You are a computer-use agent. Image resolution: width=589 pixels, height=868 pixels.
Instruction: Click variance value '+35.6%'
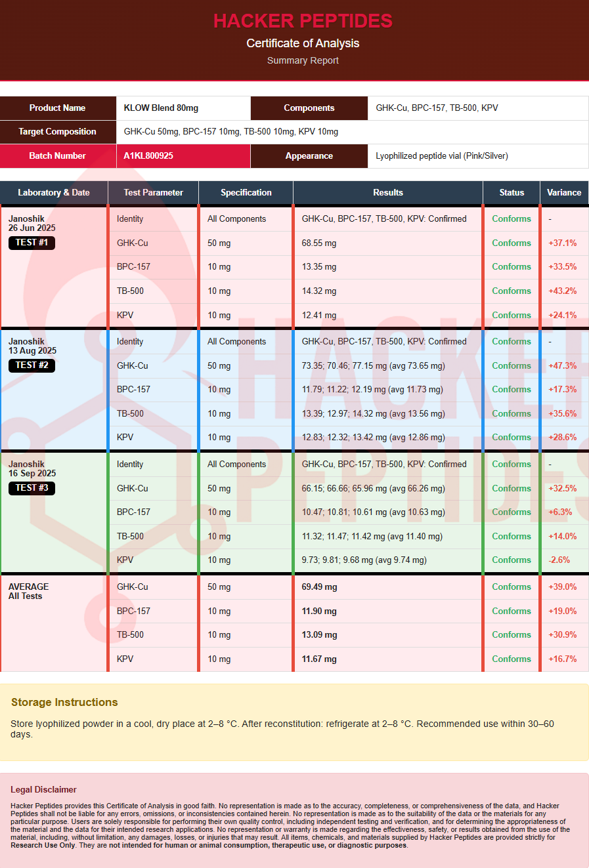pyautogui.click(x=563, y=414)
